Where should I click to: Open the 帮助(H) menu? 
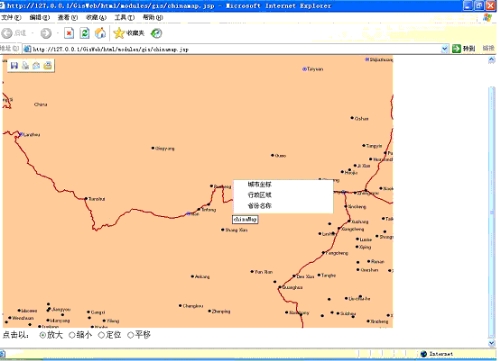153,17
